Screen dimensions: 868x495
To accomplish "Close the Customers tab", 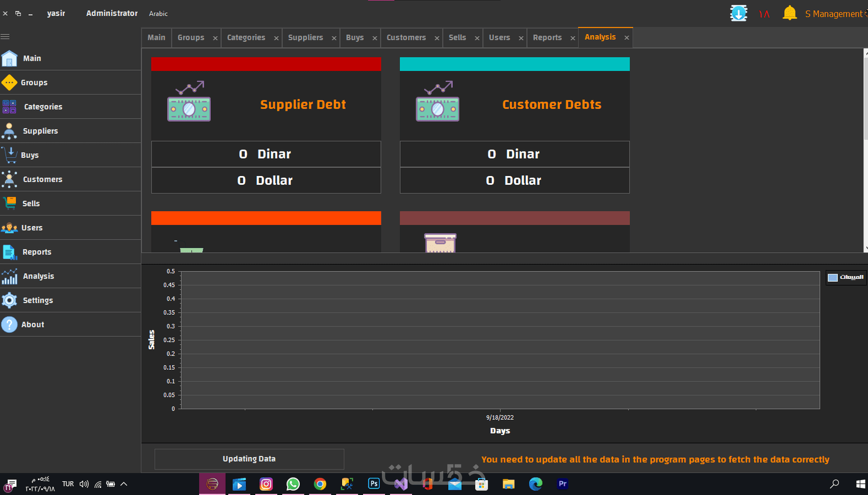I will tap(437, 38).
